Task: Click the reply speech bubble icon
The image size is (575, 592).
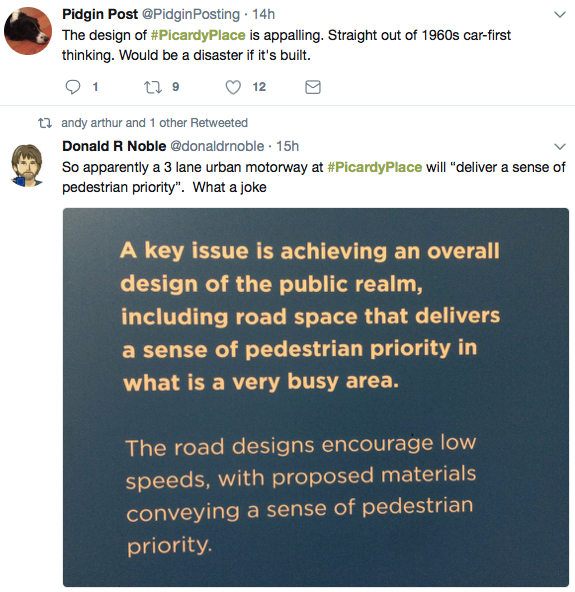Action: pyautogui.click(x=73, y=87)
